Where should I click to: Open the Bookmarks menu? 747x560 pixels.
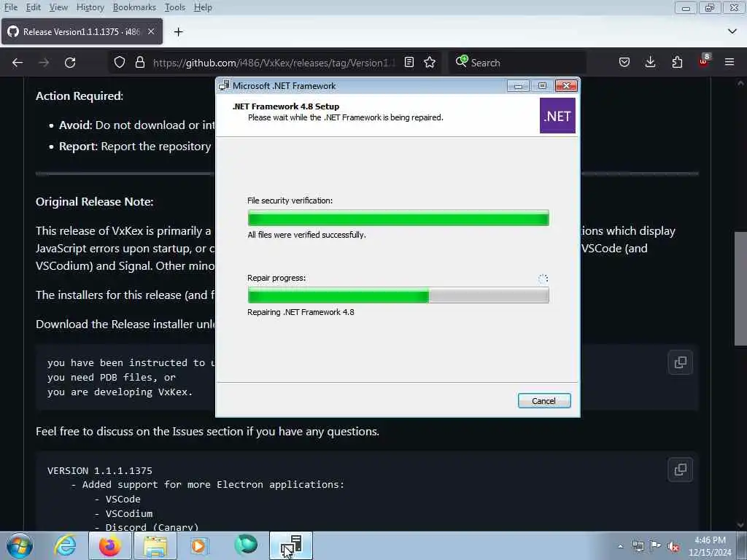click(134, 7)
